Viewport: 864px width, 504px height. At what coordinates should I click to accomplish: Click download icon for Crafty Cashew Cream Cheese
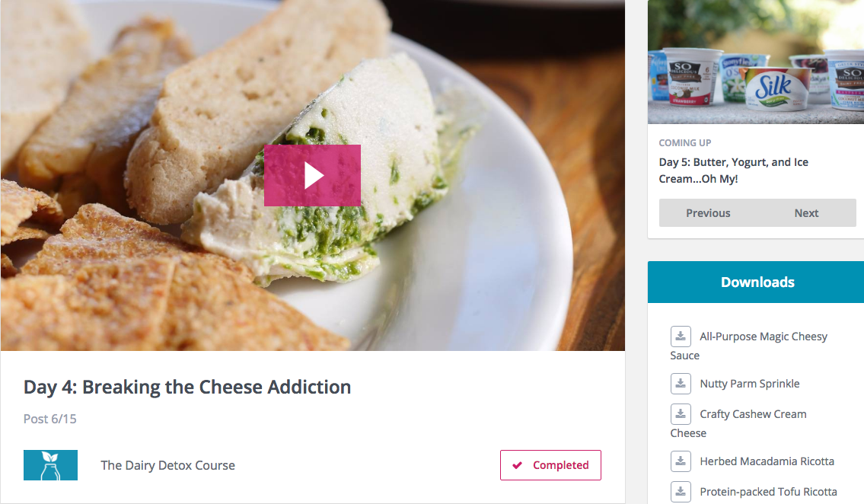681,413
